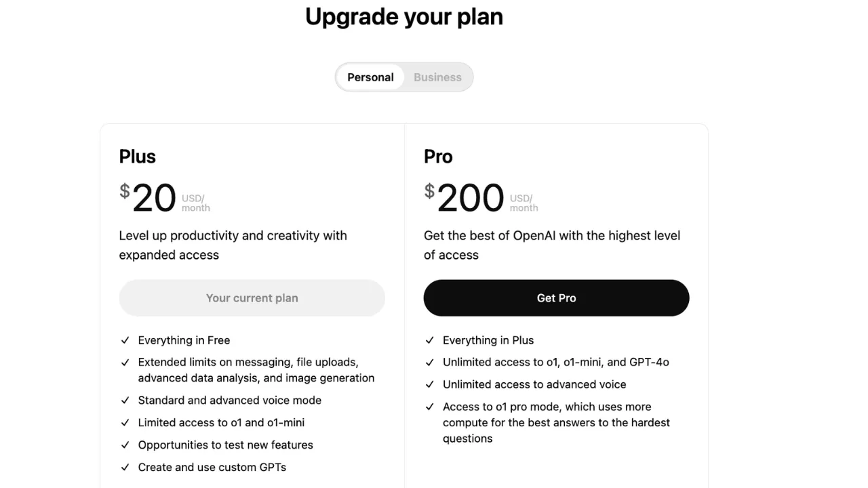
Task: Click the checkmark next to Access to o1 pro mode
Action: tap(430, 407)
